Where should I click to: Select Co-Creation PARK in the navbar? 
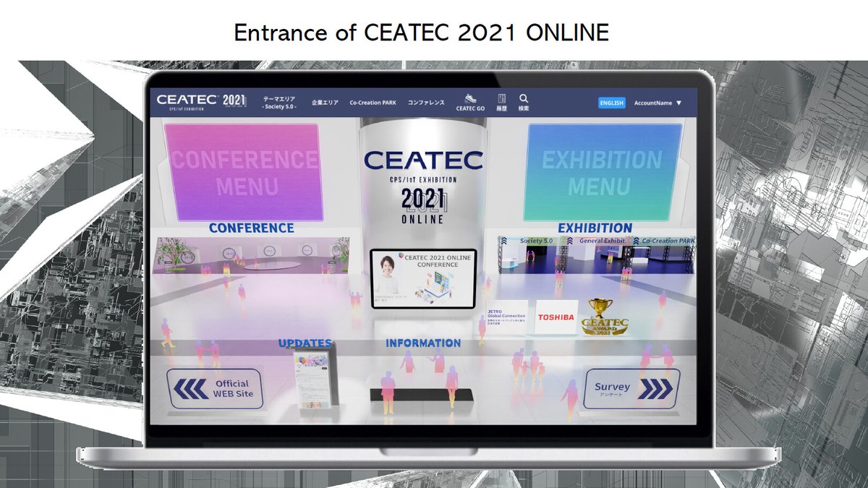pos(373,103)
